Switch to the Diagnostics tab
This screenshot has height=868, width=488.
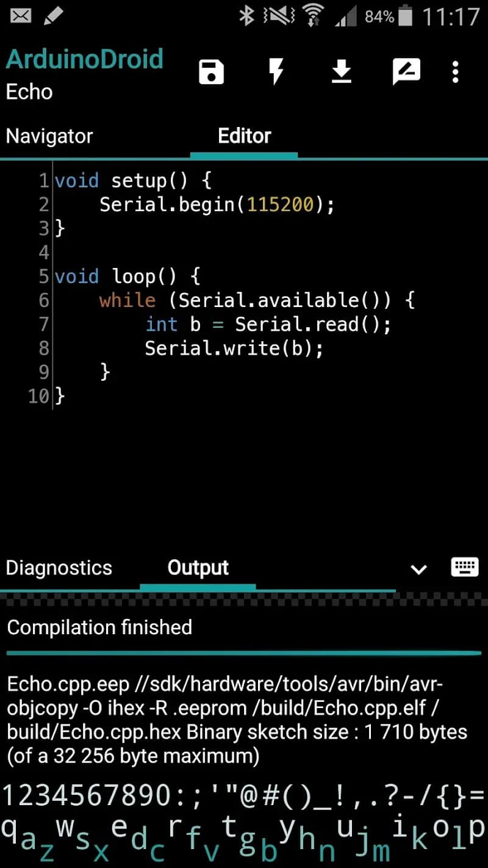59,568
